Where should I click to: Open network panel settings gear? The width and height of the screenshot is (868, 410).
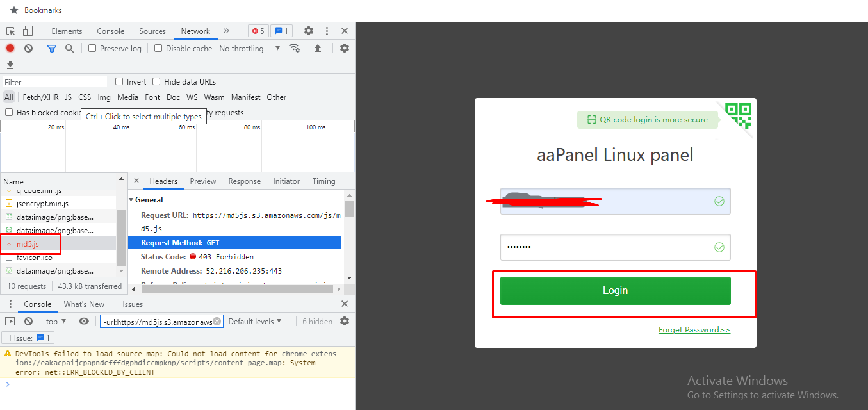click(x=345, y=48)
